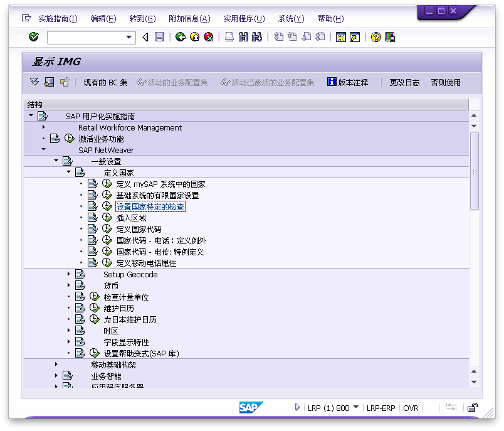The width and height of the screenshot is (504, 431).
Task: Click the status bar expand triangle
Action: click(x=297, y=407)
